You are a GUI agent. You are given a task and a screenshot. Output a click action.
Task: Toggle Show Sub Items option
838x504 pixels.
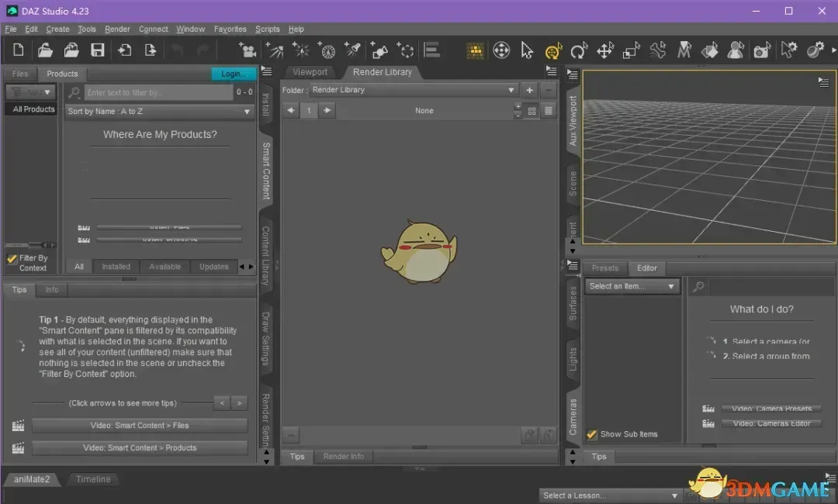tap(593, 434)
